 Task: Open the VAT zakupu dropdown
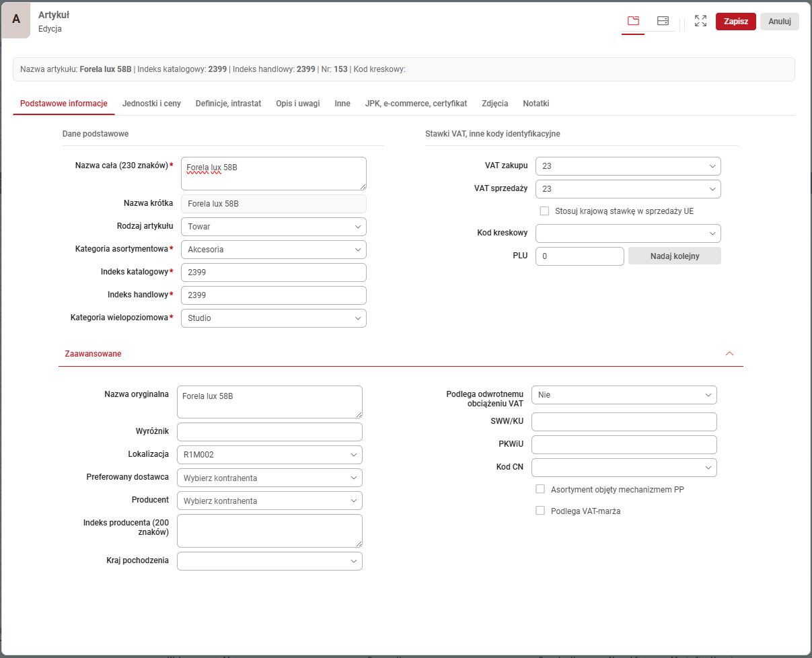pyautogui.click(x=628, y=166)
